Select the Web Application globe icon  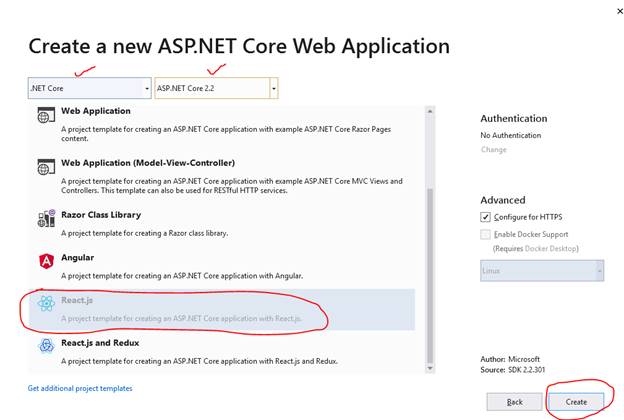pos(46,115)
